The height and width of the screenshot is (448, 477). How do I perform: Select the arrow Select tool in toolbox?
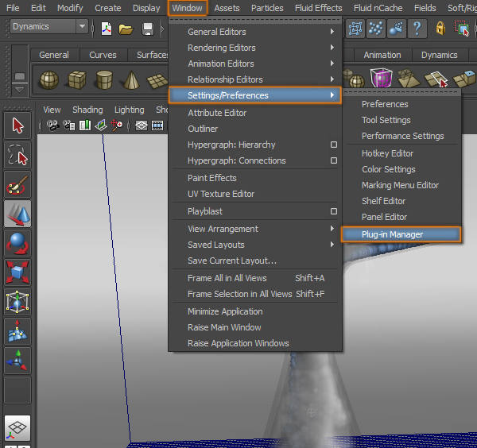coord(17,126)
